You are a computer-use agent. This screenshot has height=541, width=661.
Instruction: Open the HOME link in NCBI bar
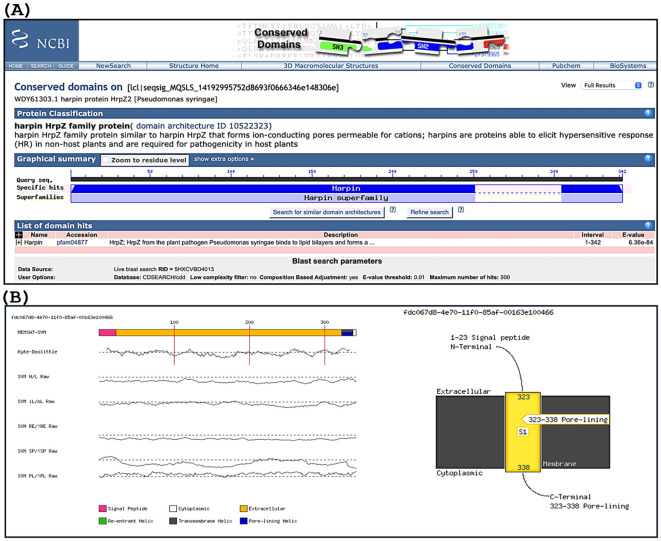click(16, 66)
